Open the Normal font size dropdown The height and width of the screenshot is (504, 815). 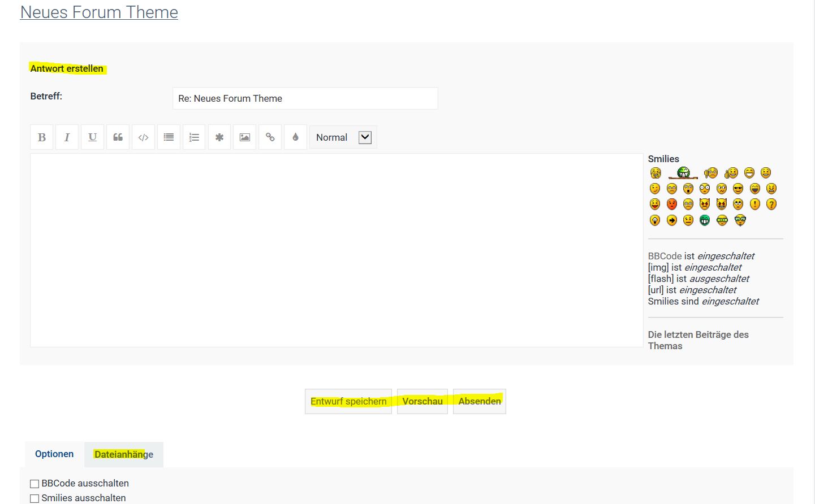343,137
